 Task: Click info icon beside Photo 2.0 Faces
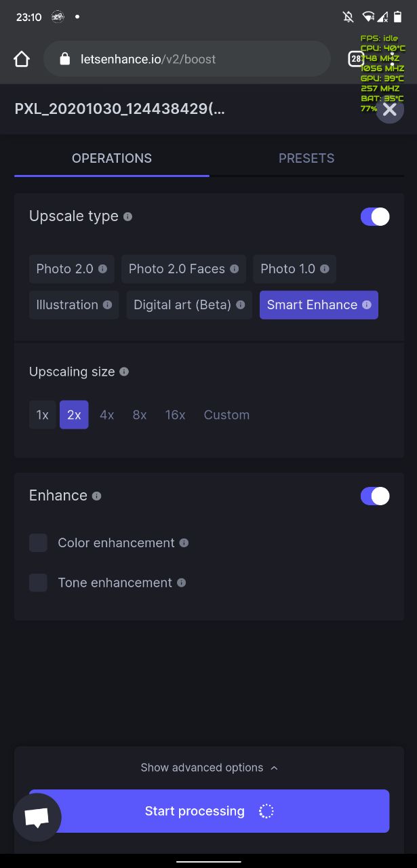click(x=234, y=269)
